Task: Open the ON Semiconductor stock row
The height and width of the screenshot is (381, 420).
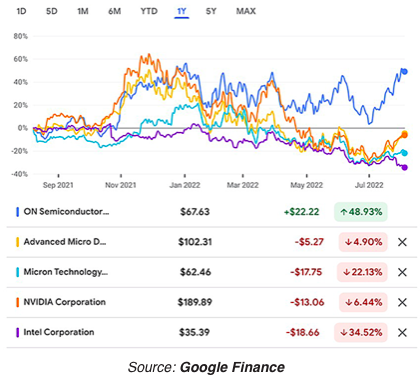Action: pos(211,212)
